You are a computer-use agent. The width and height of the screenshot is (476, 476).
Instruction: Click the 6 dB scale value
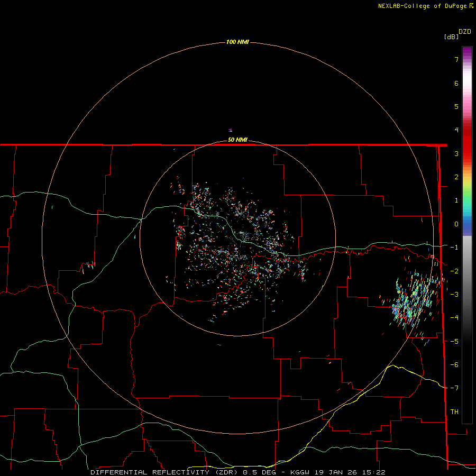(x=456, y=83)
